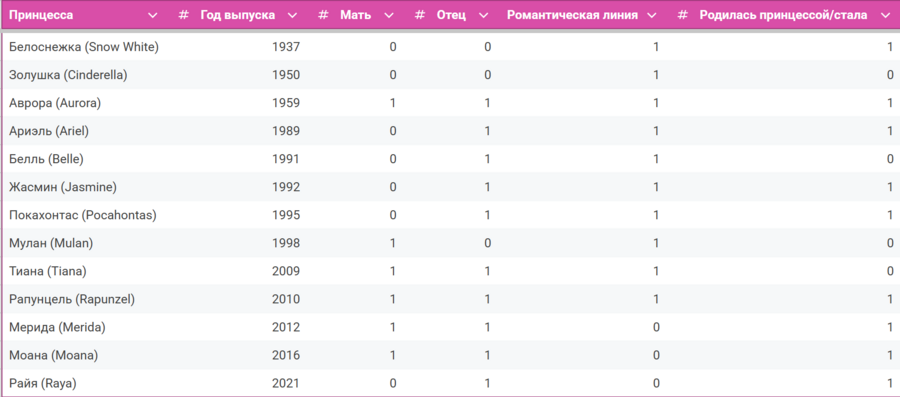Select the year 1998 cell
This screenshot has width=900, height=397.
(x=286, y=243)
